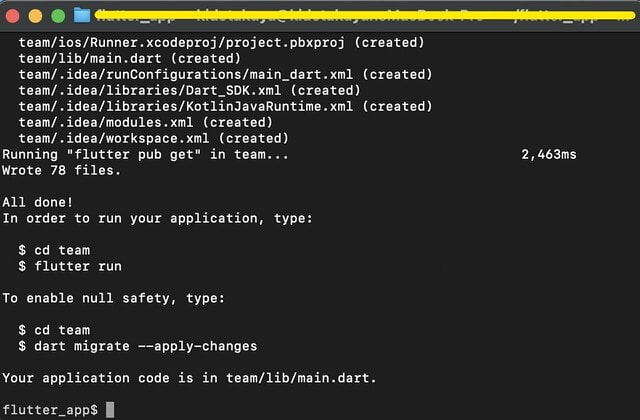This screenshot has width=640, height=420.
Task: Click the 'flutter_app$' shell prompt text
Action: [50, 410]
